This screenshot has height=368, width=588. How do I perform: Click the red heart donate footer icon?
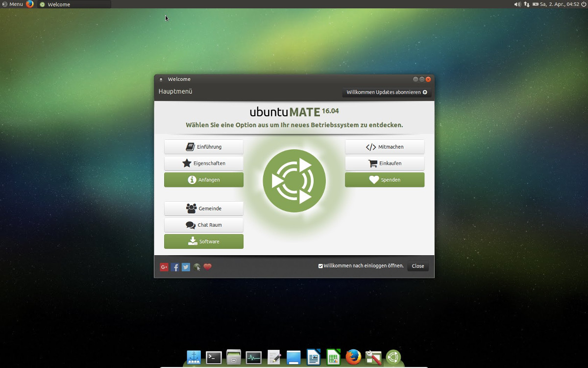(207, 267)
